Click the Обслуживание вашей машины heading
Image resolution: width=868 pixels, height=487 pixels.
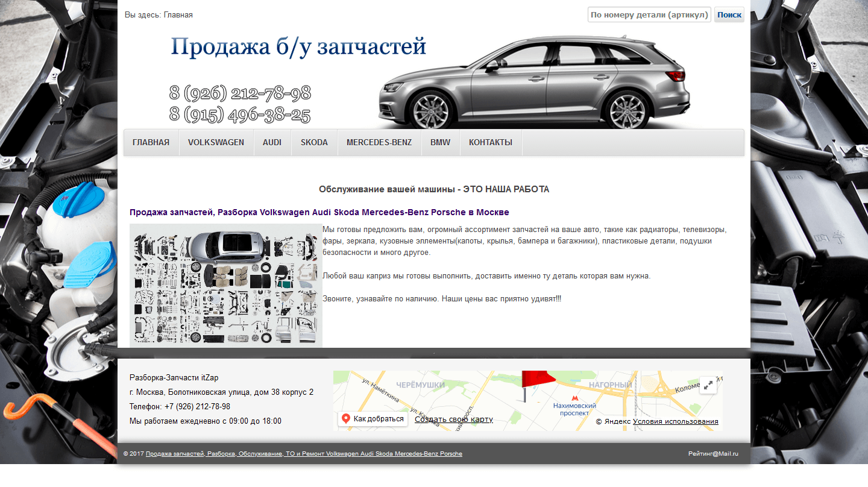pyautogui.click(x=434, y=189)
